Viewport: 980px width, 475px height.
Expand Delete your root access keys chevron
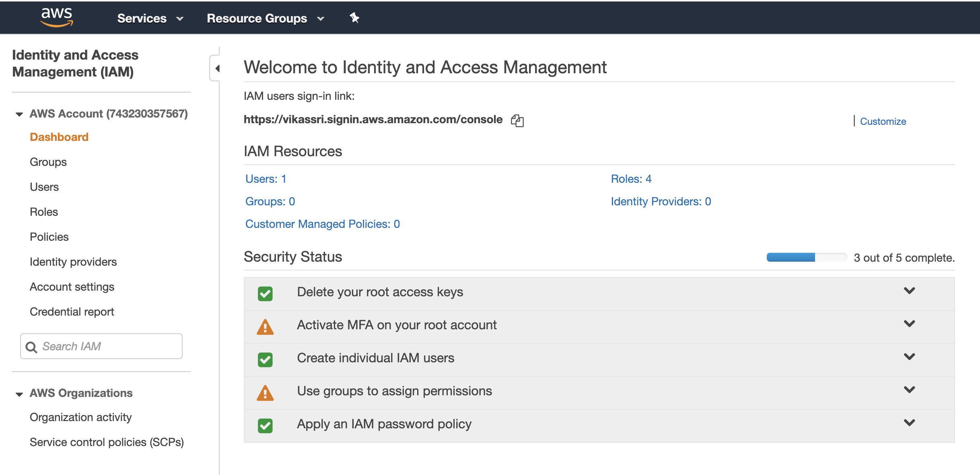click(x=909, y=291)
